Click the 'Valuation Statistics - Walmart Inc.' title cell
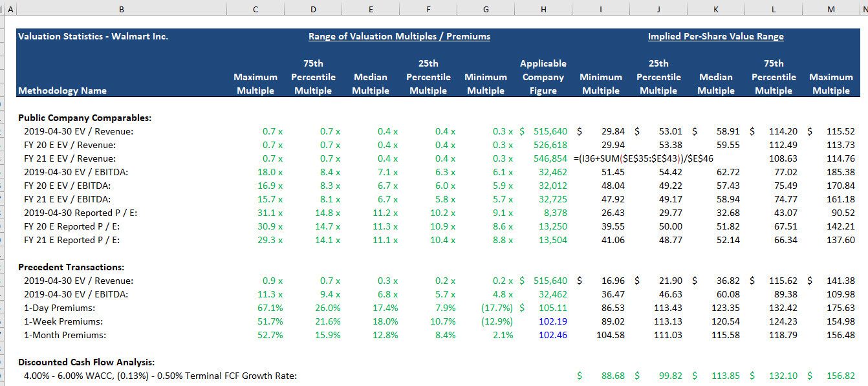 (x=93, y=36)
